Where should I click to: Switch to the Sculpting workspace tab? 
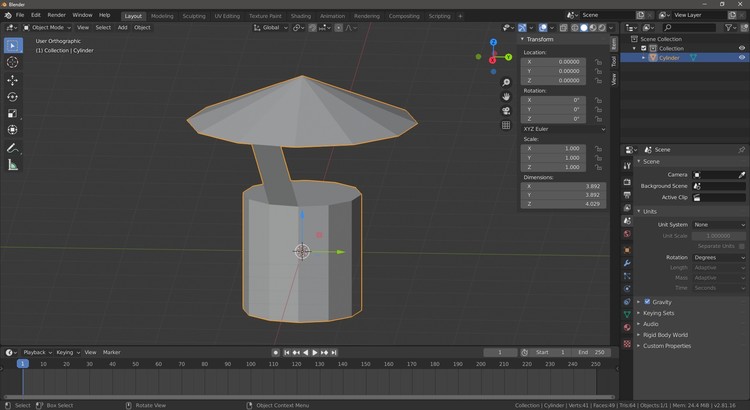tap(194, 16)
